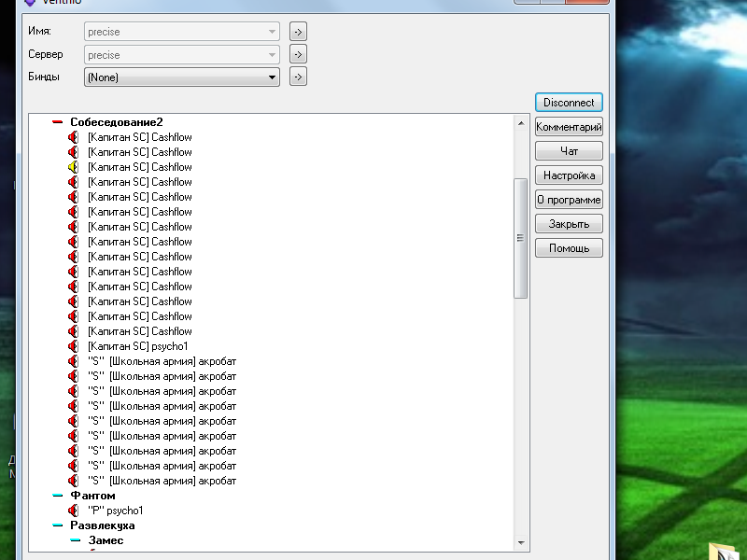Screen dimensions: 747x560
Task: Click the arrow button next to Сервер field
Action: (x=298, y=54)
